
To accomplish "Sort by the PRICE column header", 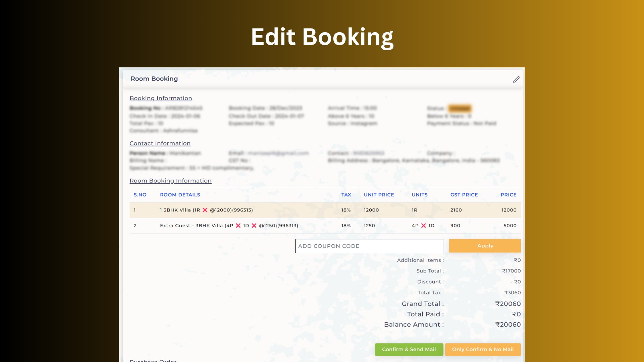I will pos(508,195).
